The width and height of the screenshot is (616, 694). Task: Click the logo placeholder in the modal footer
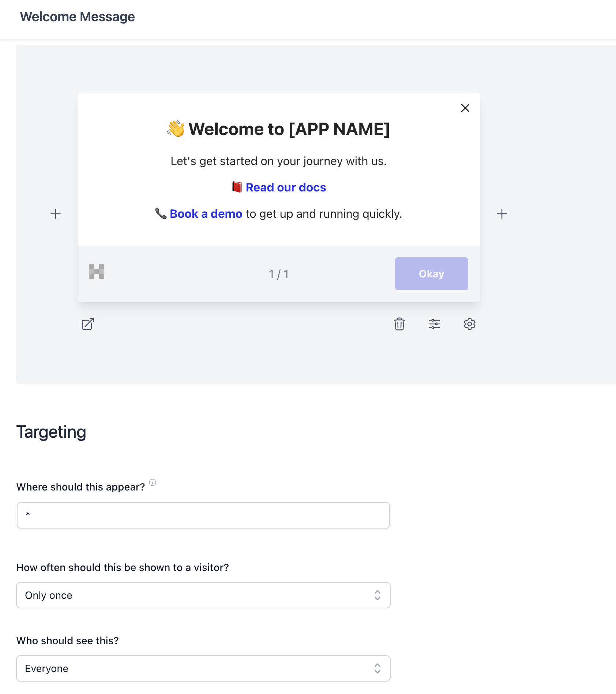(96, 271)
